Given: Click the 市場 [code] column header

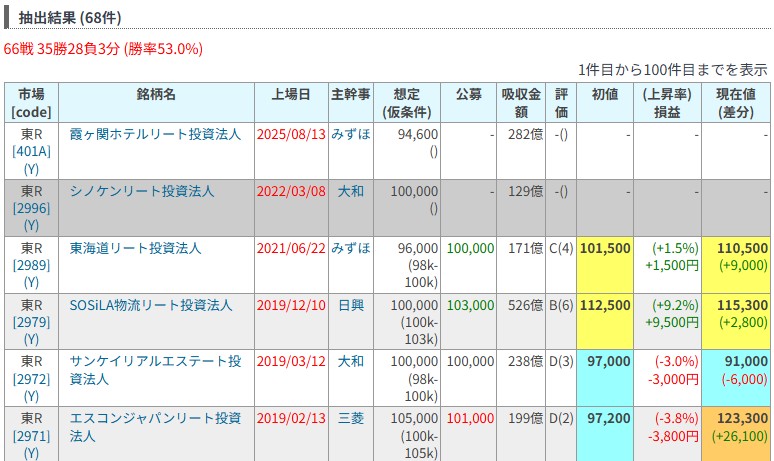Looking at the screenshot, I should (x=31, y=103).
